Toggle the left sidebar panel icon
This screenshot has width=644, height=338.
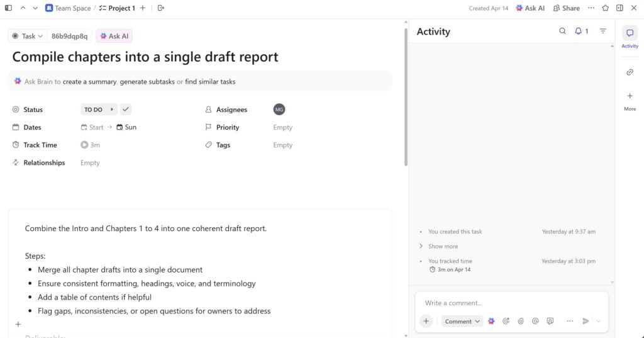(x=8, y=8)
